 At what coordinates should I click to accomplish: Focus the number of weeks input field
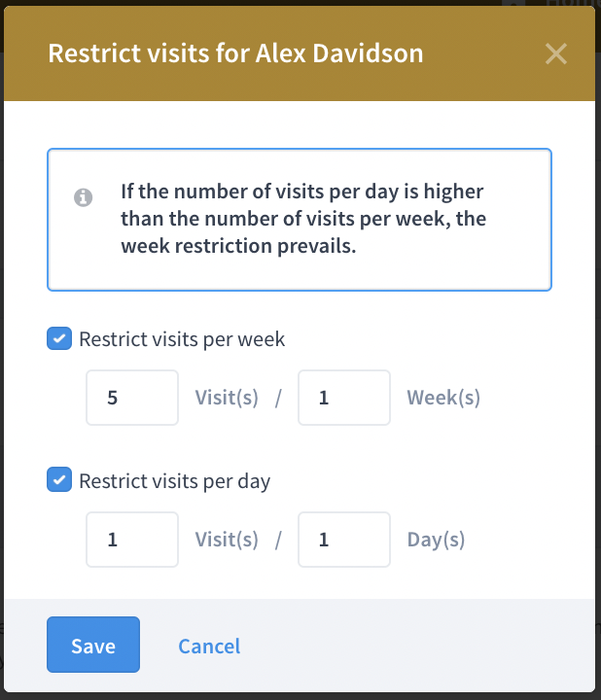point(344,398)
